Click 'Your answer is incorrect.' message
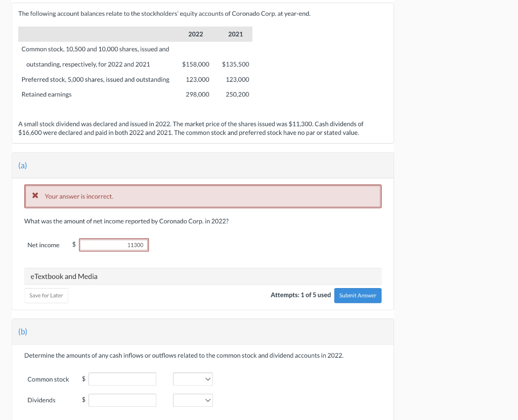Image resolution: width=518 pixels, height=420 pixels. (x=79, y=197)
